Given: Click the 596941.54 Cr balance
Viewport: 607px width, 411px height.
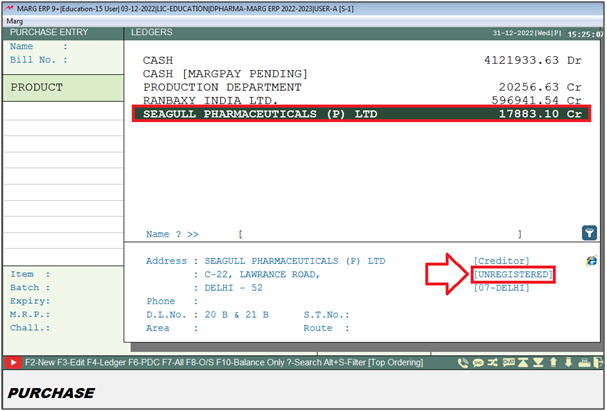Looking at the screenshot, I should coord(537,100).
